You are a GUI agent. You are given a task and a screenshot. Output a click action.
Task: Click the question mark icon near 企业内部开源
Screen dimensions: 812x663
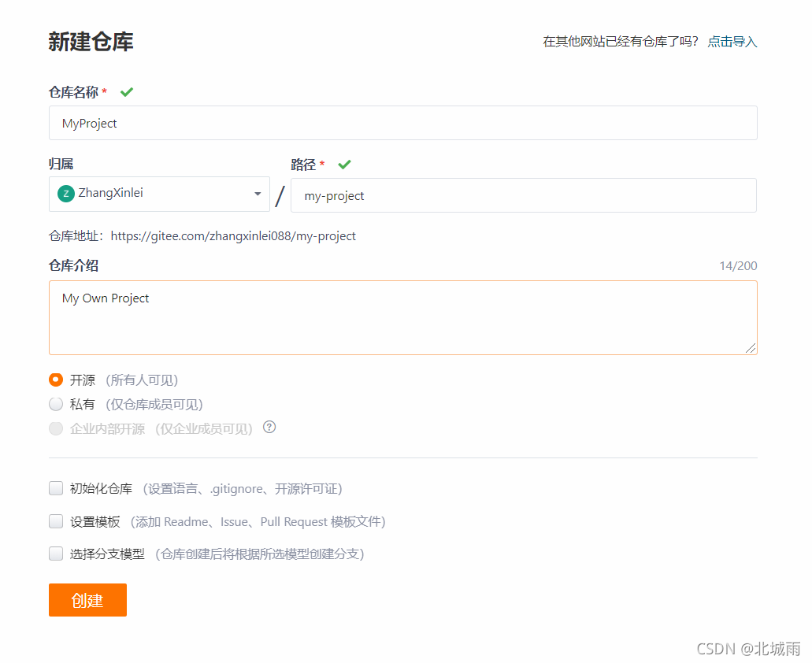269,428
